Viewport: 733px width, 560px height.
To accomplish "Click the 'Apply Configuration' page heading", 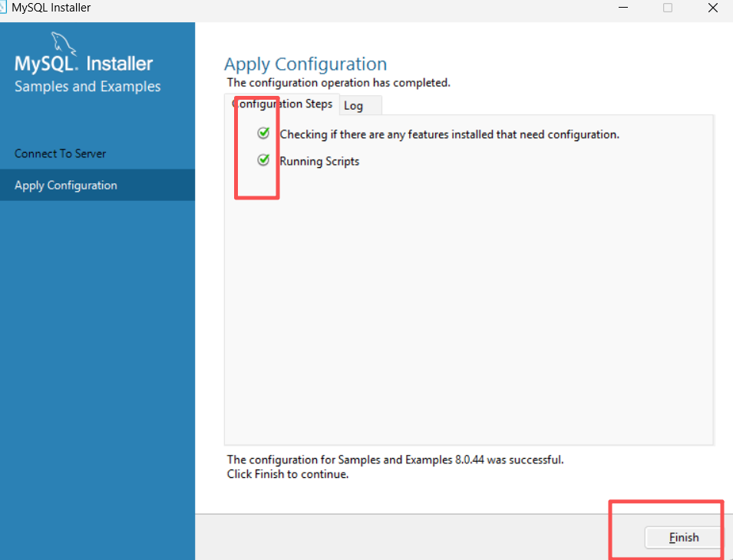I will click(x=305, y=64).
